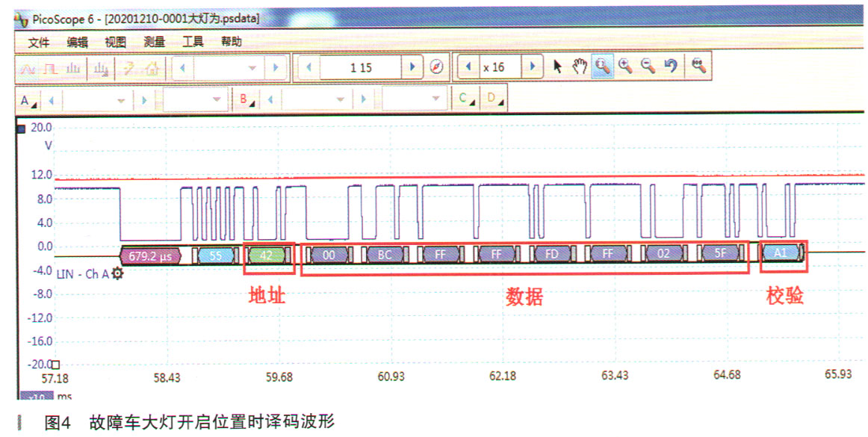Open the 帮助 menu
The height and width of the screenshot is (437, 868).
click(232, 42)
